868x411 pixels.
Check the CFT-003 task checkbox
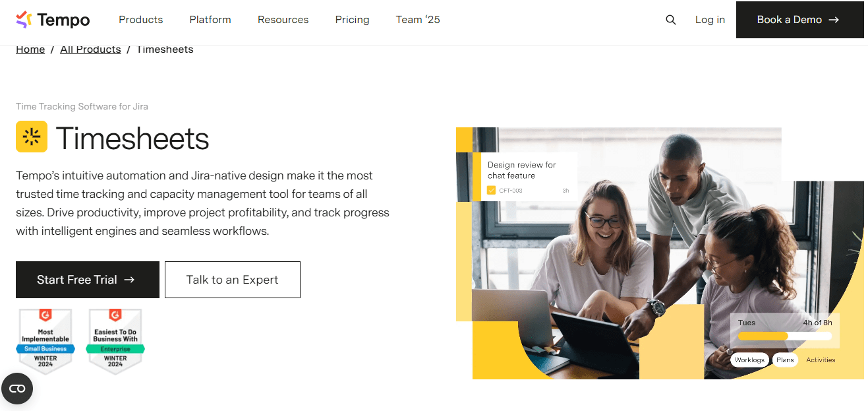tap(491, 191)
